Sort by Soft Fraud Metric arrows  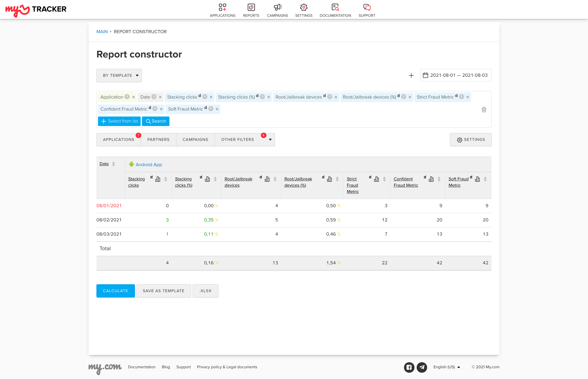485,179
